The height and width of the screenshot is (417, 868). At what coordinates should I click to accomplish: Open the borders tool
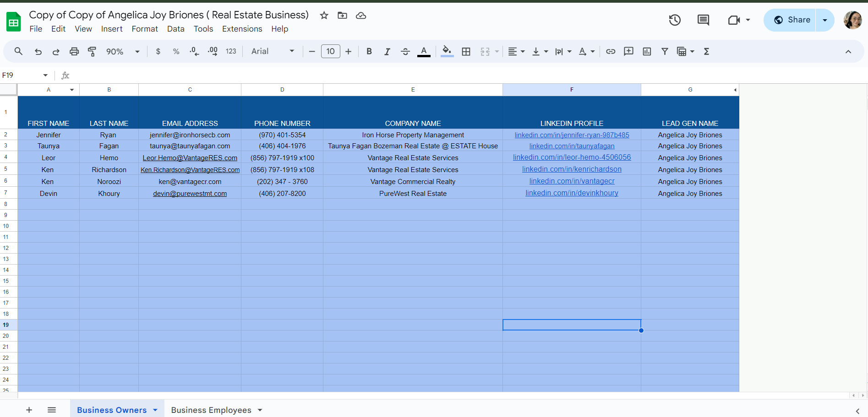coord(466,51)
